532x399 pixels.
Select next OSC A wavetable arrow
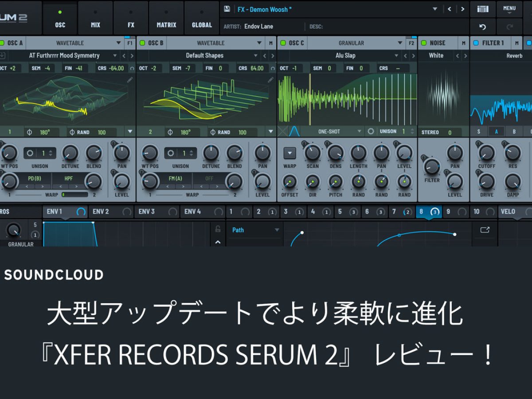pos(131,56)
